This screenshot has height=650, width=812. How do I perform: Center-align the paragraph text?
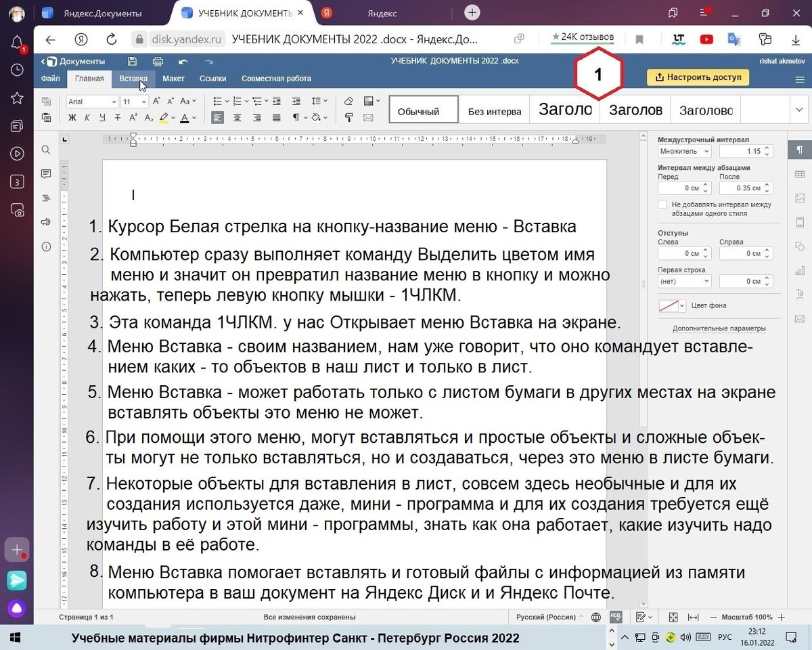click(238, 118)
